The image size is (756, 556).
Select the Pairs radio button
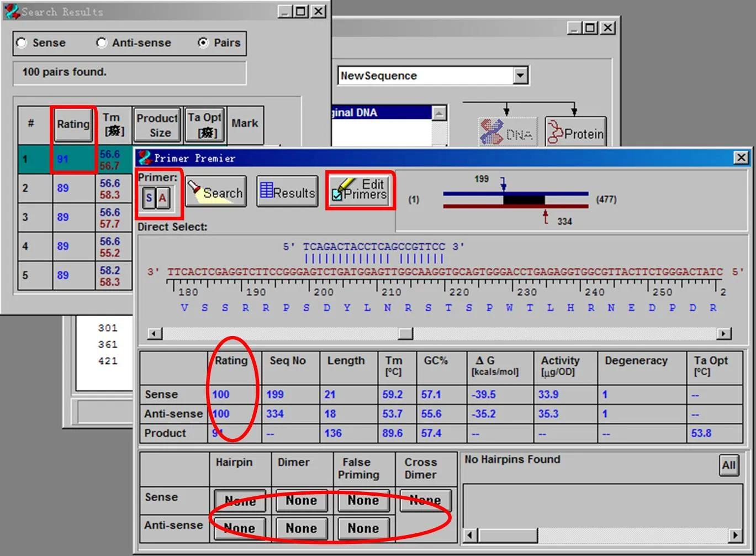pyautogui.click(x=203, y=43)
